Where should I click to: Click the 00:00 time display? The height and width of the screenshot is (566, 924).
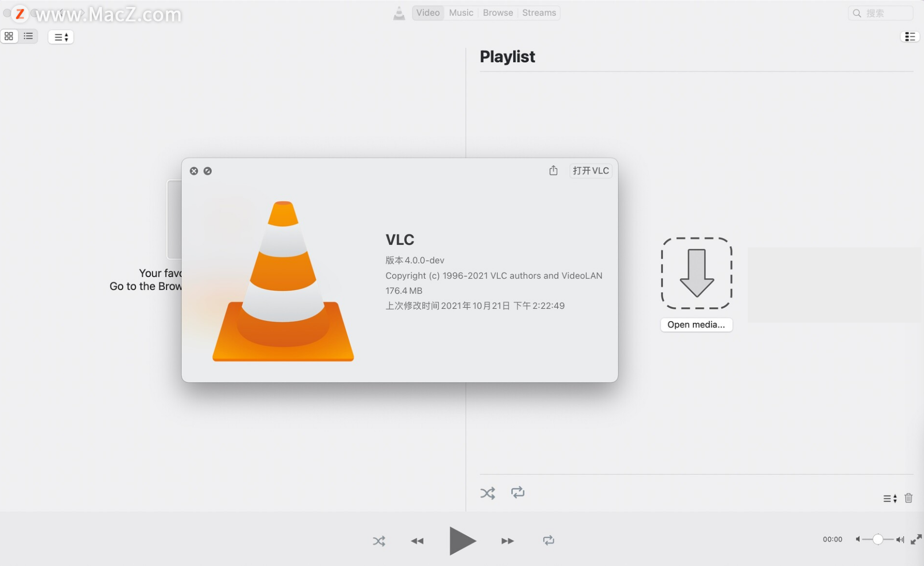pos(832,539)
